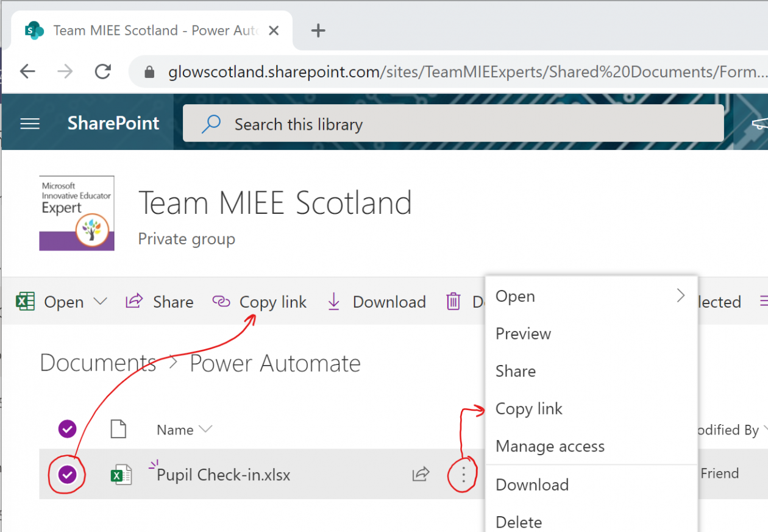This screenshot has width=768, height=532.
Task: Select the Team MIEE Scotland browser tab
Action: (152, 30)
